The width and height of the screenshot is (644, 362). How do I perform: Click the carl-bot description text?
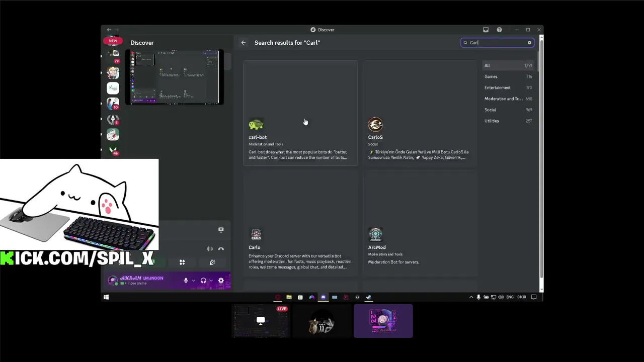pyautogui.click(x=298, y=155)
